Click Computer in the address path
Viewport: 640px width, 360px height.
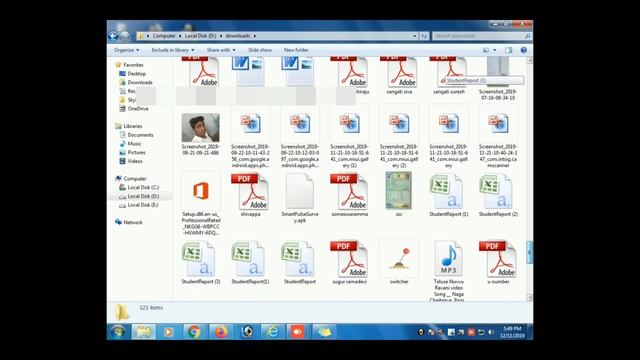point(164,36)
